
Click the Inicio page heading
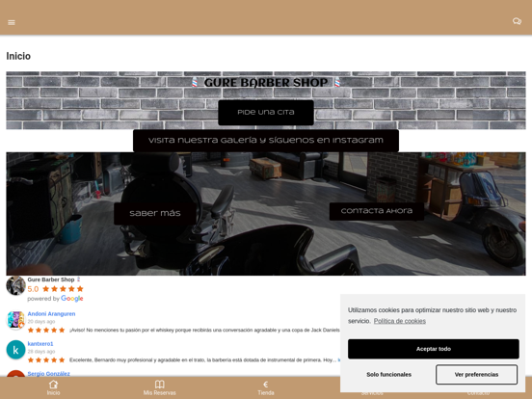[x=18, y=56]
